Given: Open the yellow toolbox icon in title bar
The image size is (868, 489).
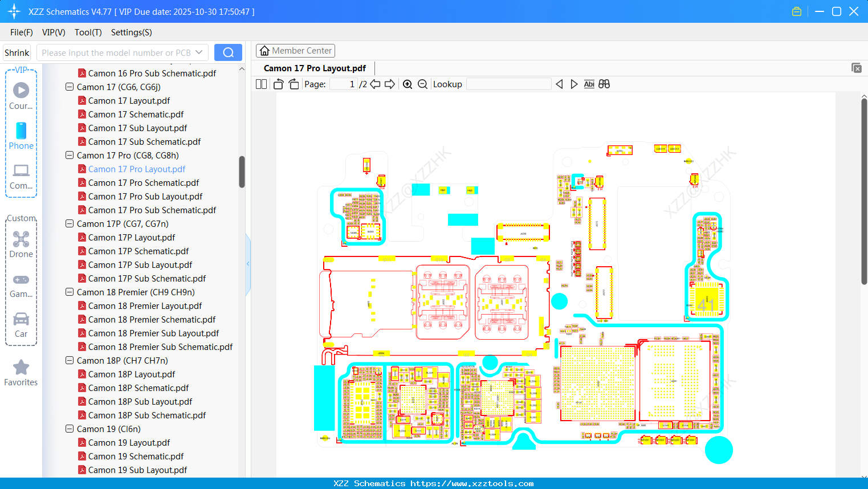Looking at the screenshot, I should pyautogui.click(x=797, y=11).
